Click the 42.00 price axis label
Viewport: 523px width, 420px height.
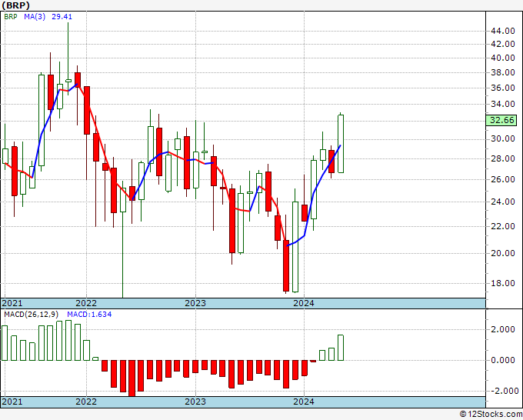point(503,44)
